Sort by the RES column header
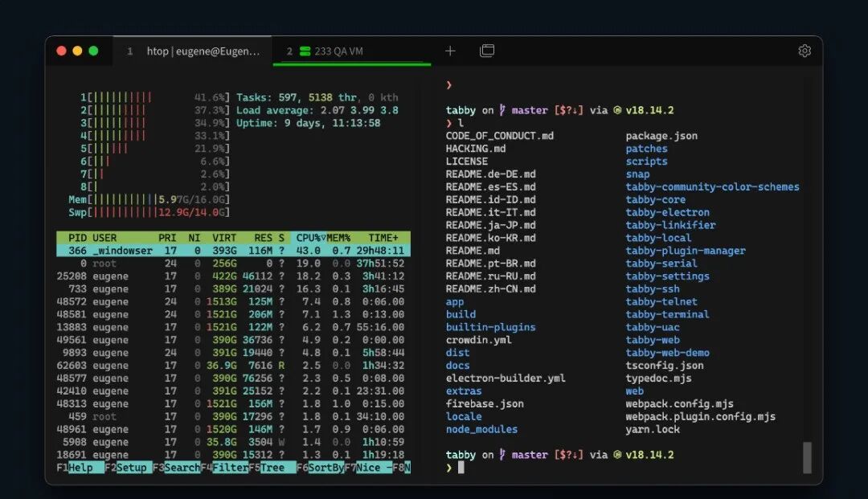 [264, 238]
